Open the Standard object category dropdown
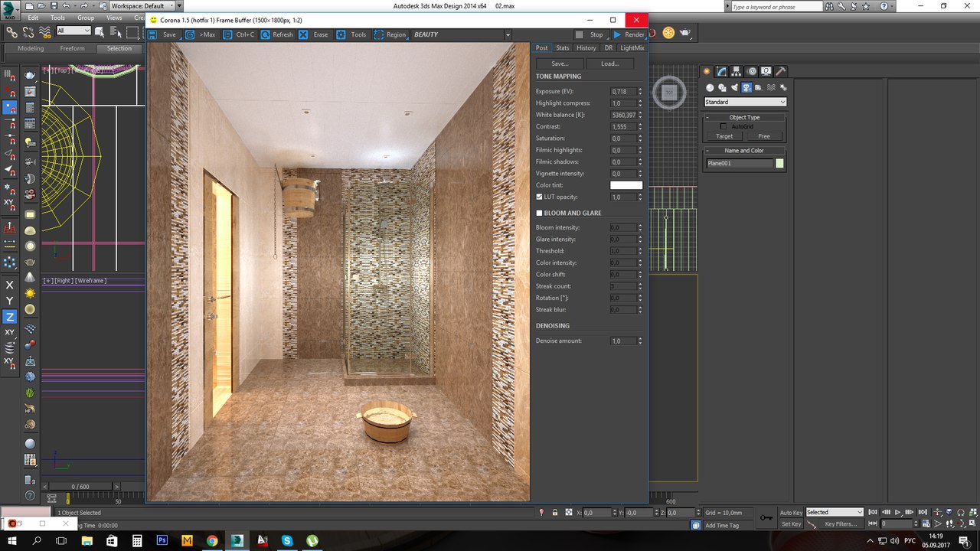Screen dimensions: 980x551 pyautogui.click(x=745, y=102)
